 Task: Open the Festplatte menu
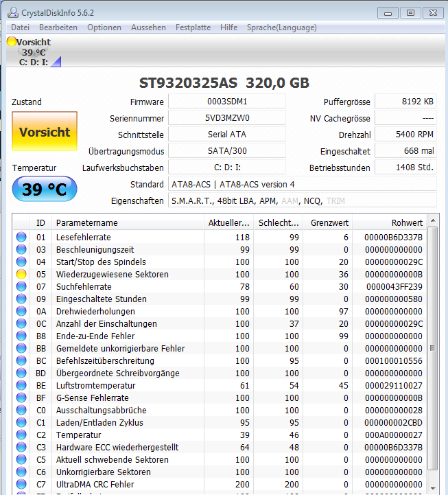click(x=193, y=27)
